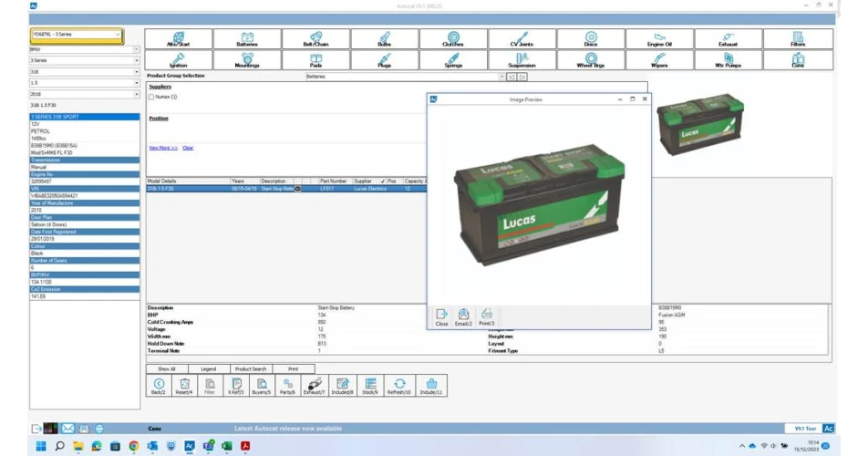Screen dimensions: 868x456
Task: Click the Legend tab
Action: [209, 368]
